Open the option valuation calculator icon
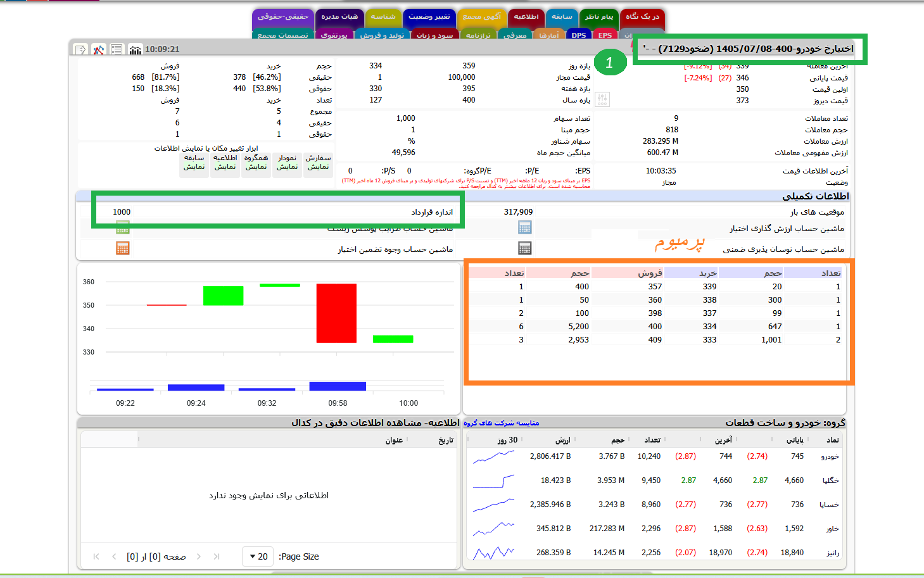The width and height of the screenshot is (924, 578). click(x=524, y=228)
